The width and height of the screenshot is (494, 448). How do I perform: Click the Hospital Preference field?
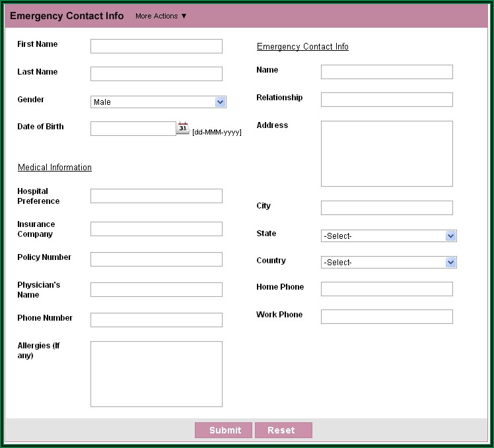point(156,196)
